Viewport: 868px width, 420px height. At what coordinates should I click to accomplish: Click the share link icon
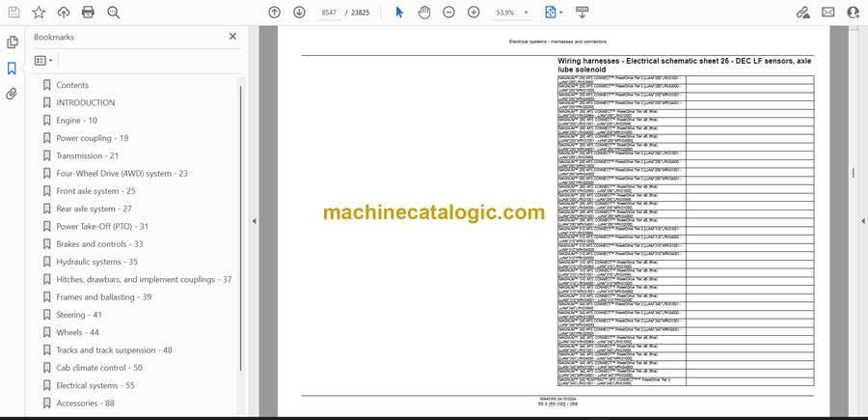pyautogui.click(x=802, y=13)
